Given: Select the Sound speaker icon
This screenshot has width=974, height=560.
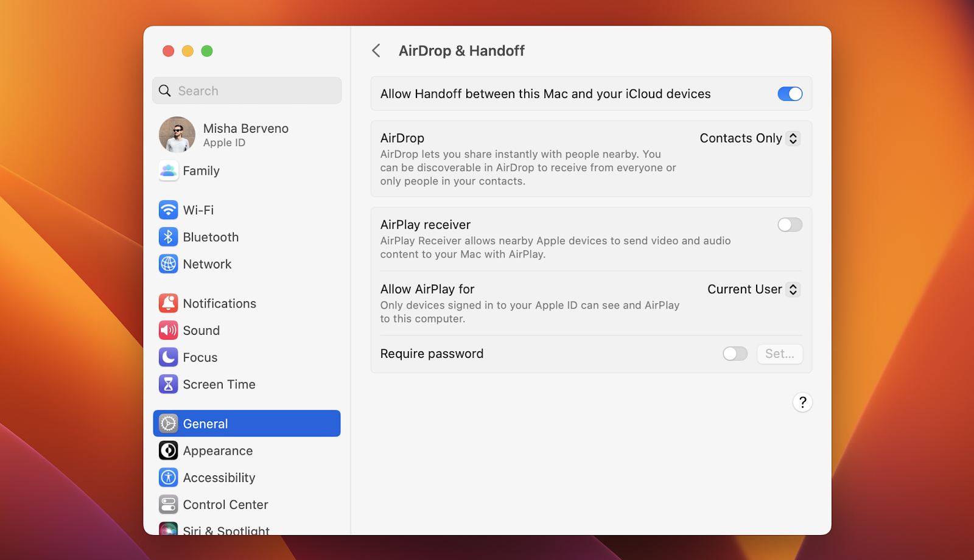Looking at the screenshot, I should point(168,330).
